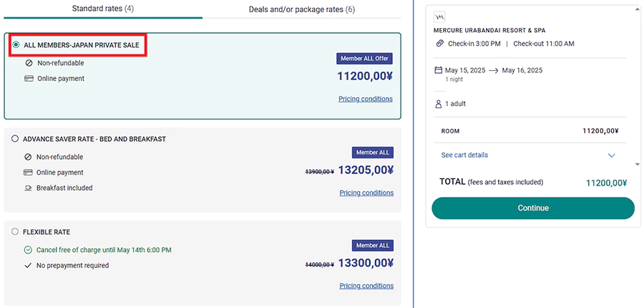
Task: Click the calendar icon beside stay dates
Action: [439, 70]
